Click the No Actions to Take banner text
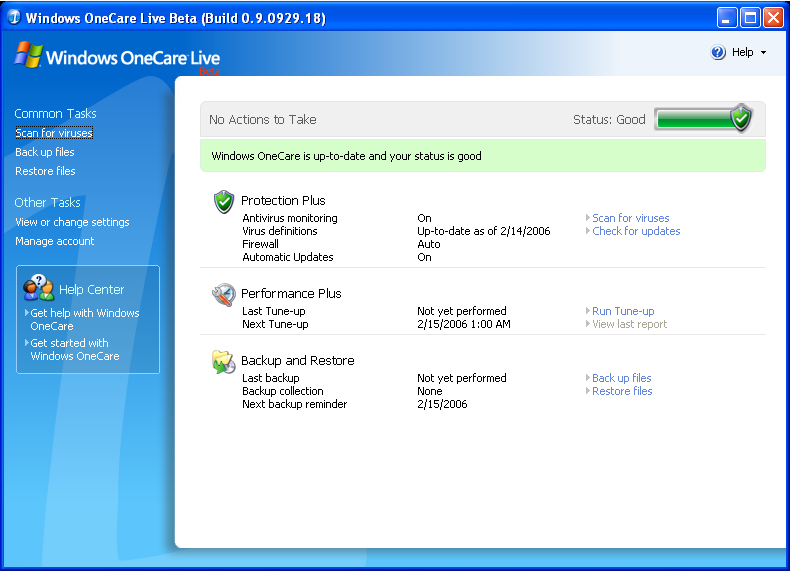Viewport: 790px width, 571px height. [262, 120]
